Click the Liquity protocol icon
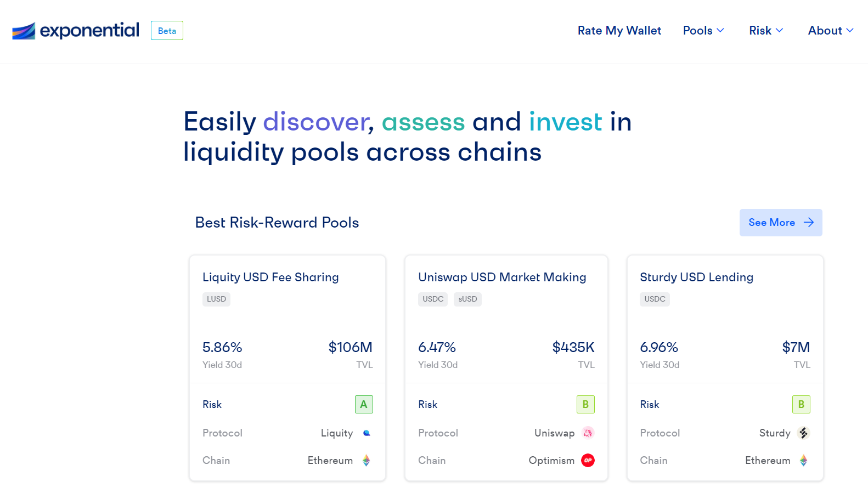 click(x=367, y=433)
